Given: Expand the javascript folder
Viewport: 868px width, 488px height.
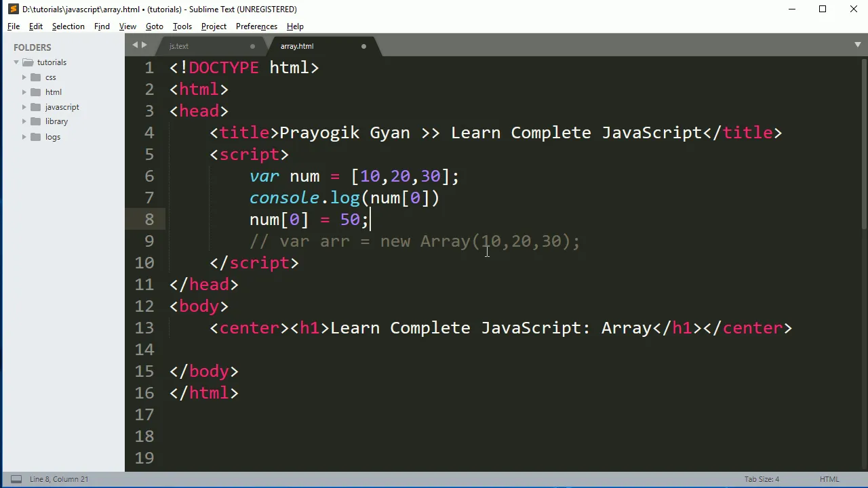Looking at the screenshot, I should (x=24, y=107).
